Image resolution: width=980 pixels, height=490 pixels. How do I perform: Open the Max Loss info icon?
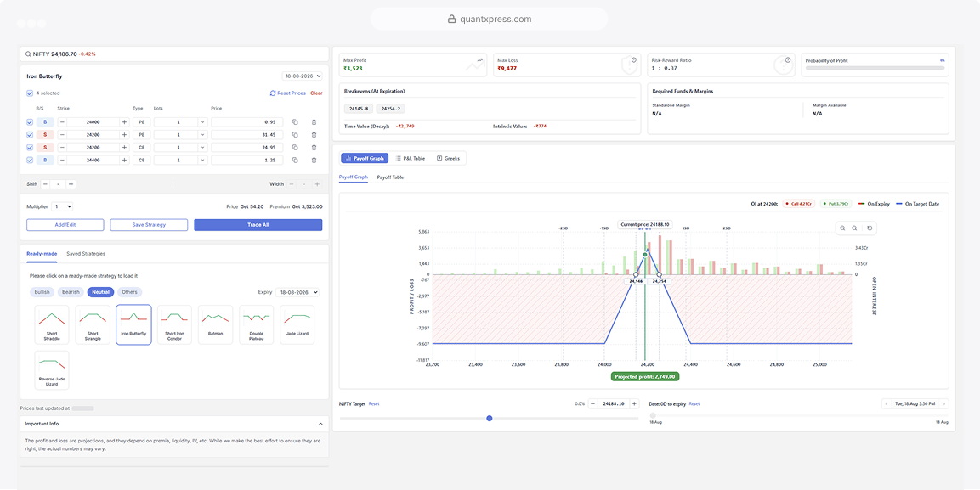[x=634, y=60]
